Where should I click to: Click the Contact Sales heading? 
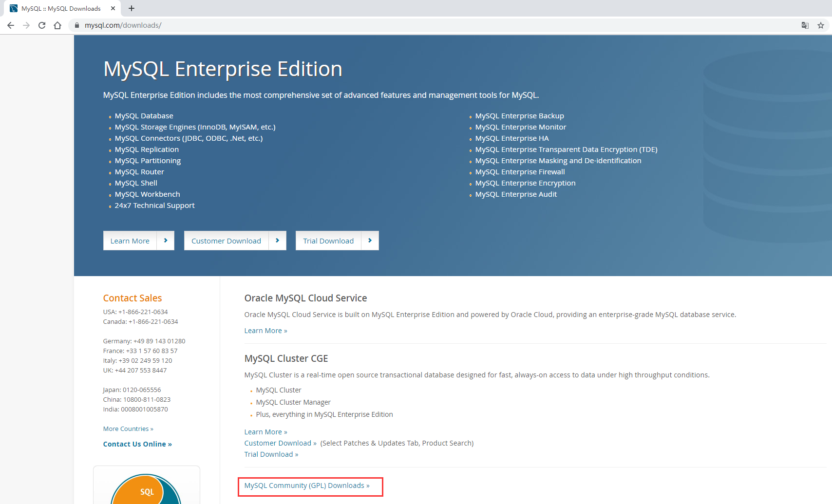(132, 298)
